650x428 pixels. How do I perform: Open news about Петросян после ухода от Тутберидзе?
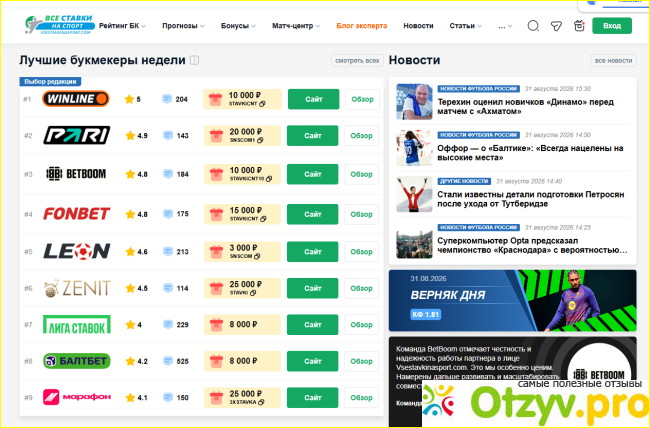[x=531, y=199]
